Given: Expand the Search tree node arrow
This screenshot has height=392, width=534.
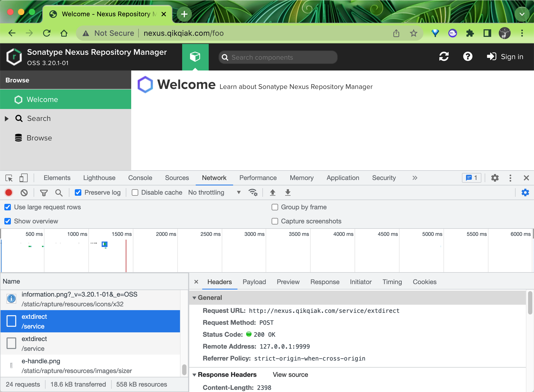Looking at the screenshot, I should coord(7,118).
